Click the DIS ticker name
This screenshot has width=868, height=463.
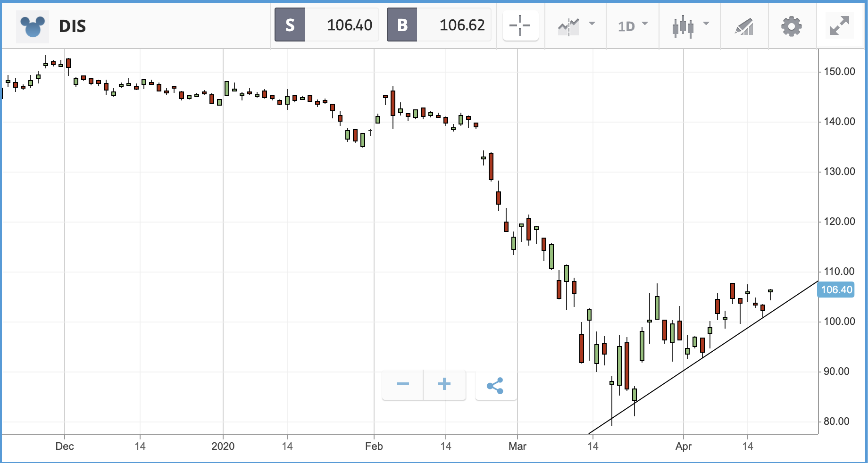click(x=72, y=26)
